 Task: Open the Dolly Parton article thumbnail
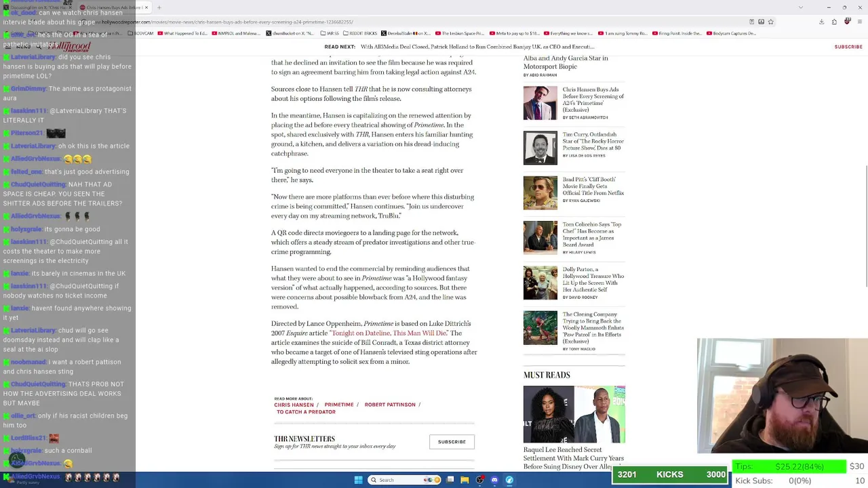coord(540,283)
